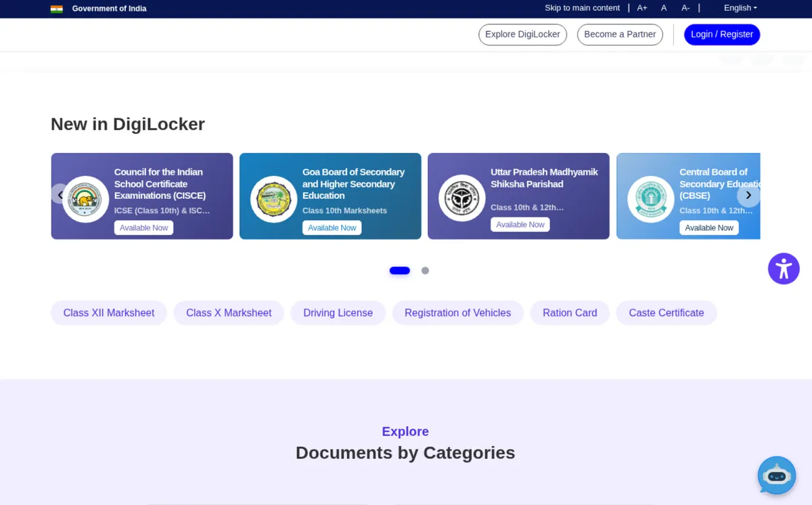This screenshot has height=505, width=812.
Task: Open the English language dropdown
Action: [x=740, y=8]
